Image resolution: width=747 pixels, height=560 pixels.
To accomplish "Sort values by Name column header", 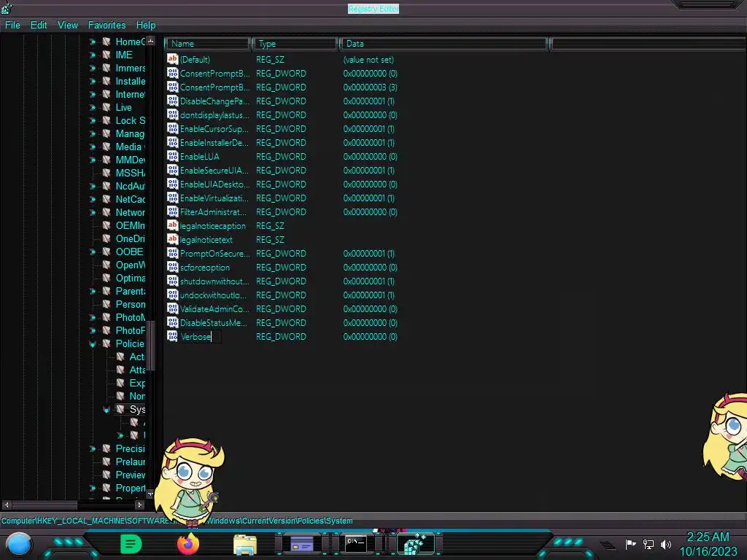I will coord(208,44).
